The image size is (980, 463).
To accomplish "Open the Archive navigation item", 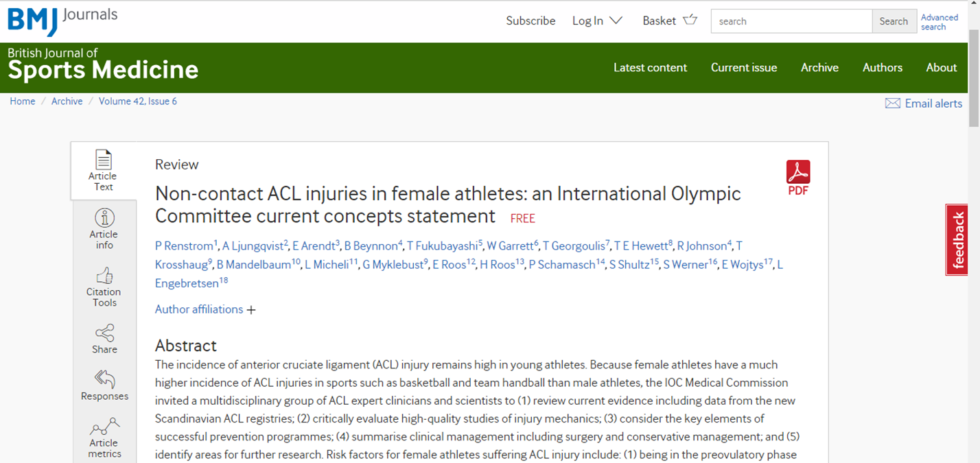I will pos(819,67).
